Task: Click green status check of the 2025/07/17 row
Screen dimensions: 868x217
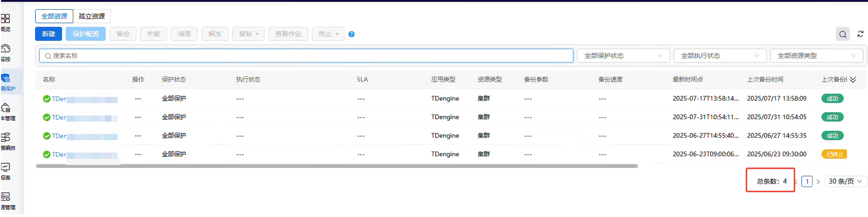Action: 46,99
